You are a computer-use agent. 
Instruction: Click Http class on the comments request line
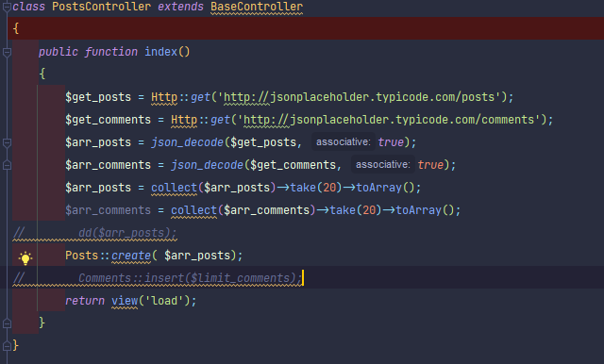pyautogui.click(x=184, y=120)
